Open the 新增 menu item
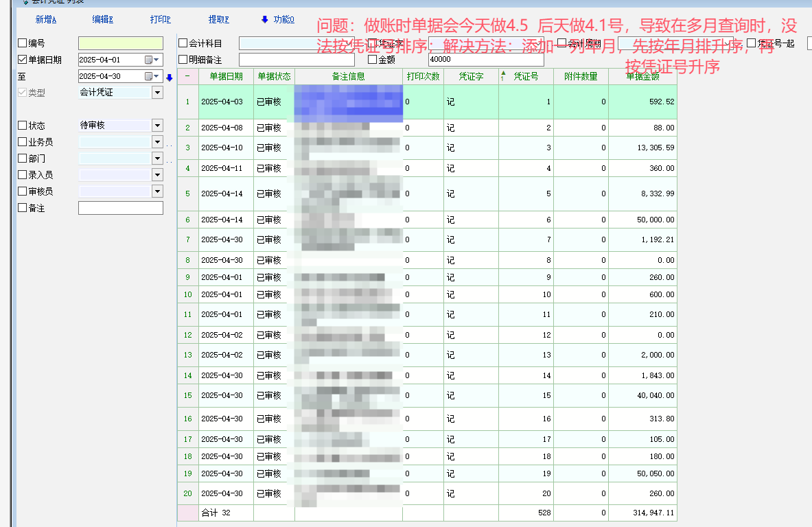This screenshot has width=812, height=527. [46, 19]
